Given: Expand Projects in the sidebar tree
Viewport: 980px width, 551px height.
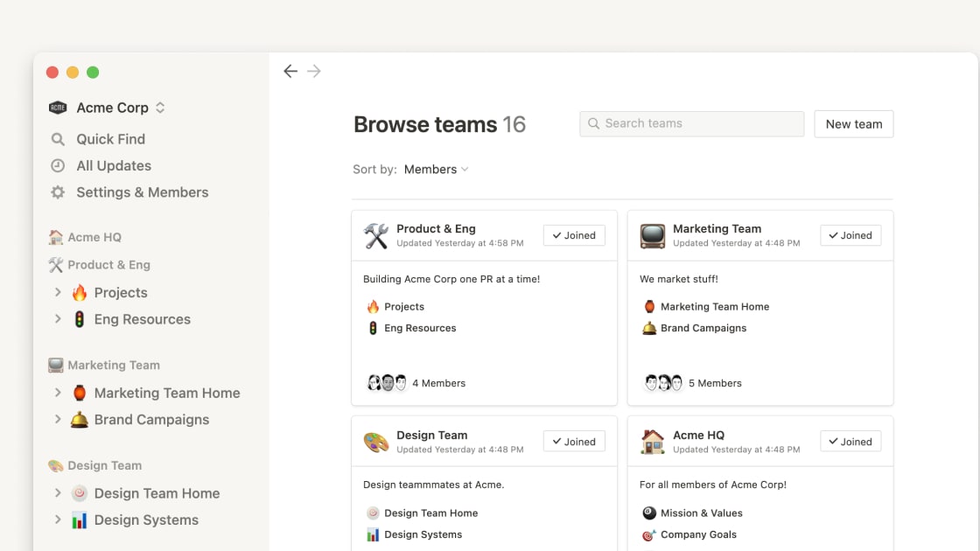Looking at the screenshot, I should [58, 292].
